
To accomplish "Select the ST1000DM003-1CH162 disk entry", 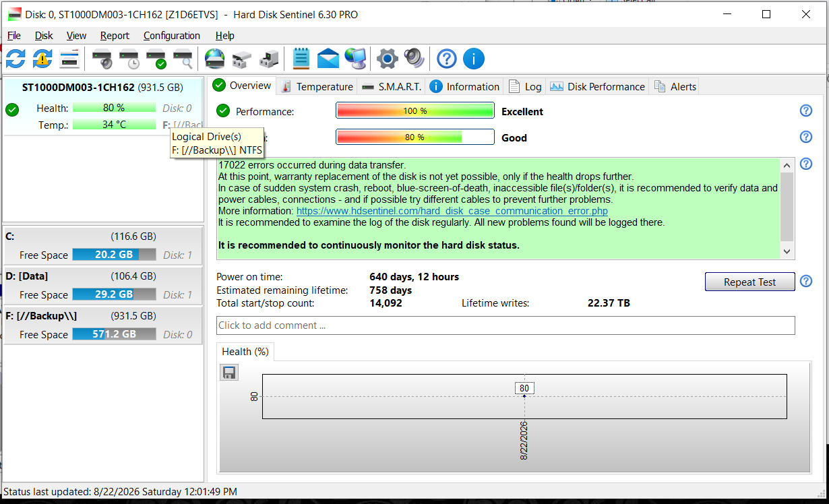I will coord(102,106).
